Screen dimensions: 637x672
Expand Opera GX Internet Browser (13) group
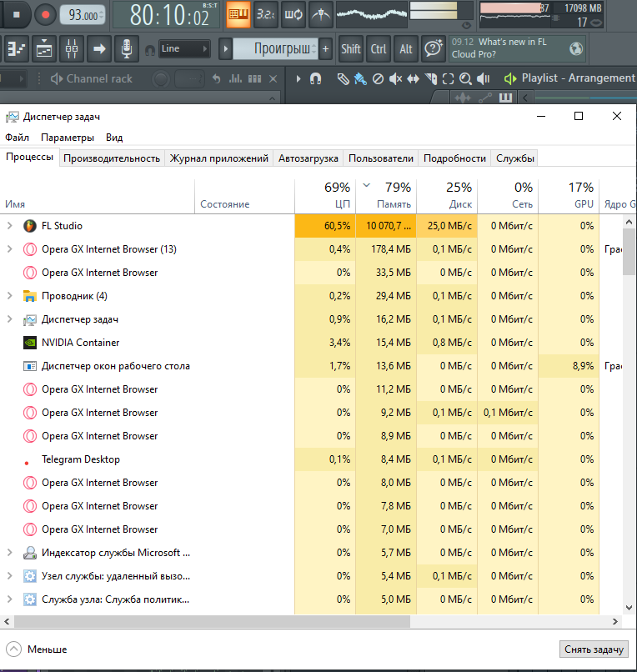10,249
